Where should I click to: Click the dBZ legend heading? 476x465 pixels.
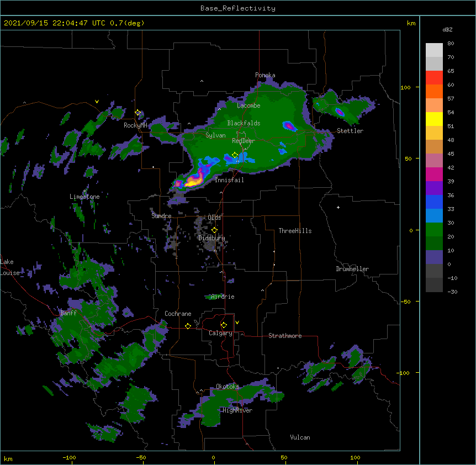[x=447, y=30]
